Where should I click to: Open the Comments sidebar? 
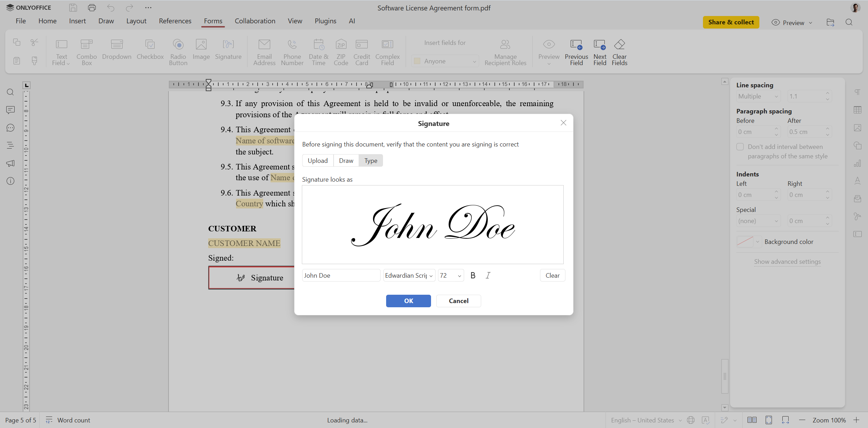[x=10, y=110]
